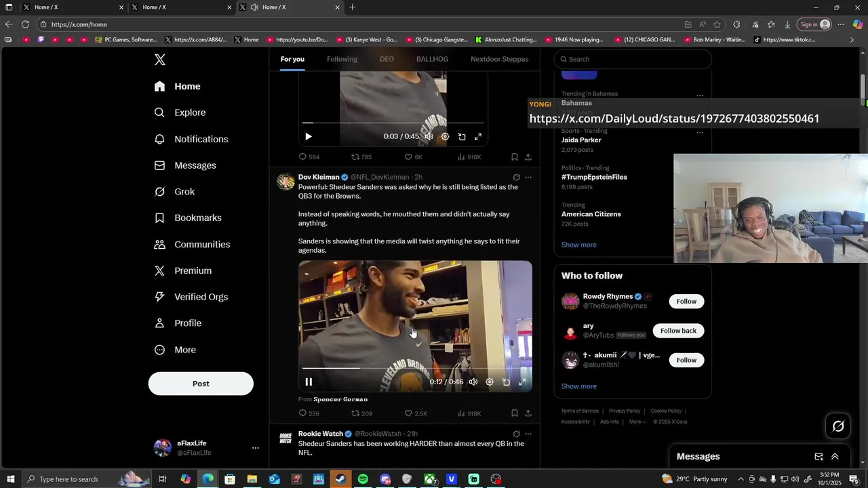The image size is (868, 488).
Task: Open the Explore page
Action: coord(180,113)
